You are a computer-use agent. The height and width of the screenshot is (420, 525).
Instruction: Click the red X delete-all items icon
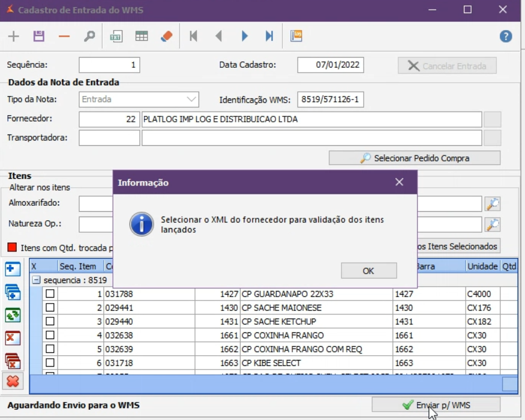tap(13, 380)
